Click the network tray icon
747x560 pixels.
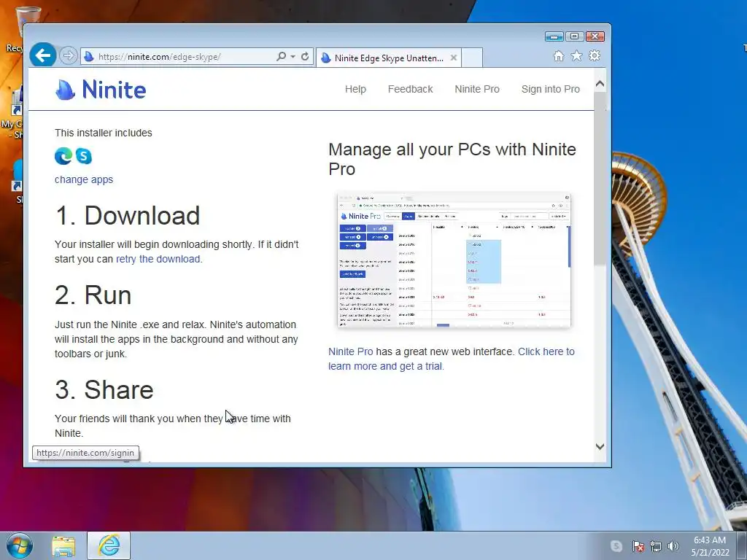[x=656, y=546]
